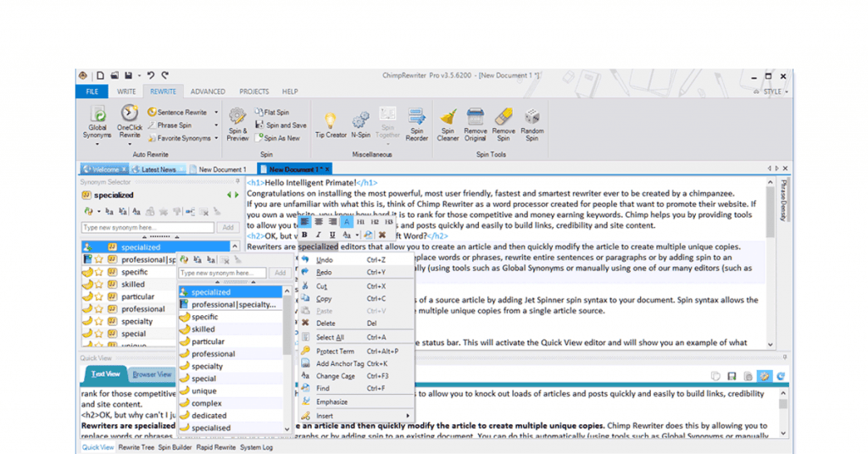
Task: Open the Rapid Rewrite bottom tab
Action: click(216, 447)
